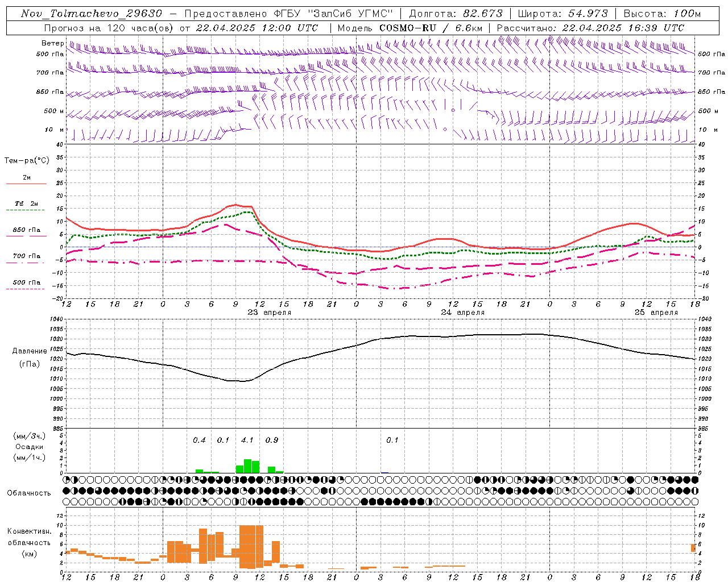Click the forecast start time 22.04.2025 12:00 UTC
Viewport: 728px width, 582px height.
click(257, 28)
